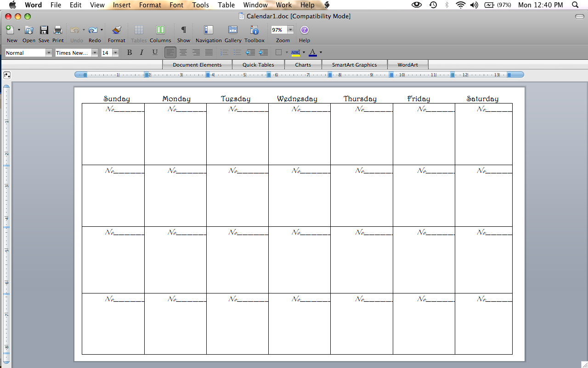
Task: Click the volume icon in menu bar
Action: 474,5
